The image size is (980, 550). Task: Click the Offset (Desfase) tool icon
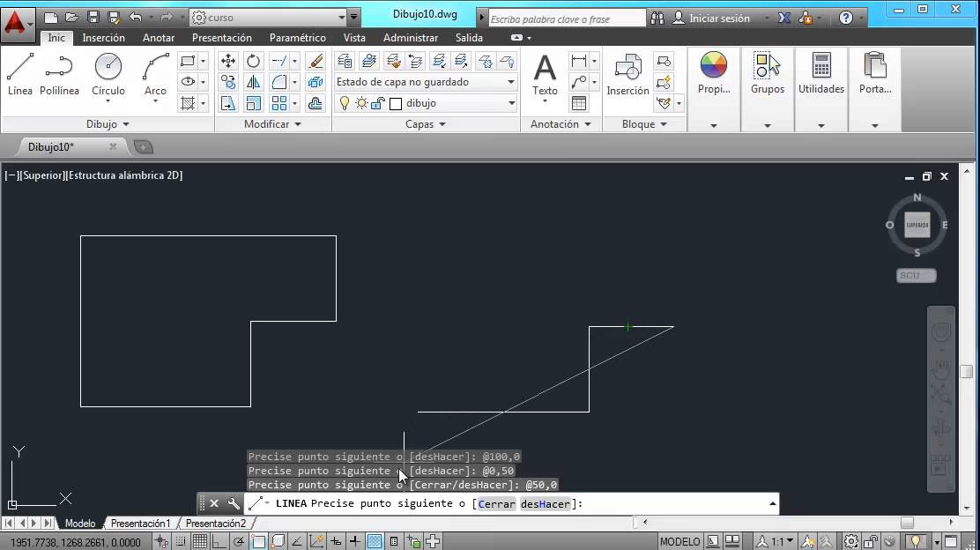[x=316, y=103]
